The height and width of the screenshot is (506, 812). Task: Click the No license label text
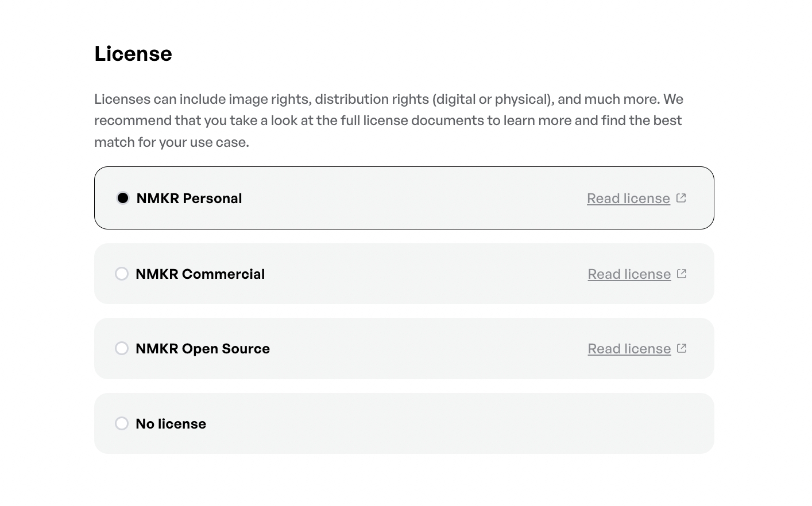pos(171,424)
